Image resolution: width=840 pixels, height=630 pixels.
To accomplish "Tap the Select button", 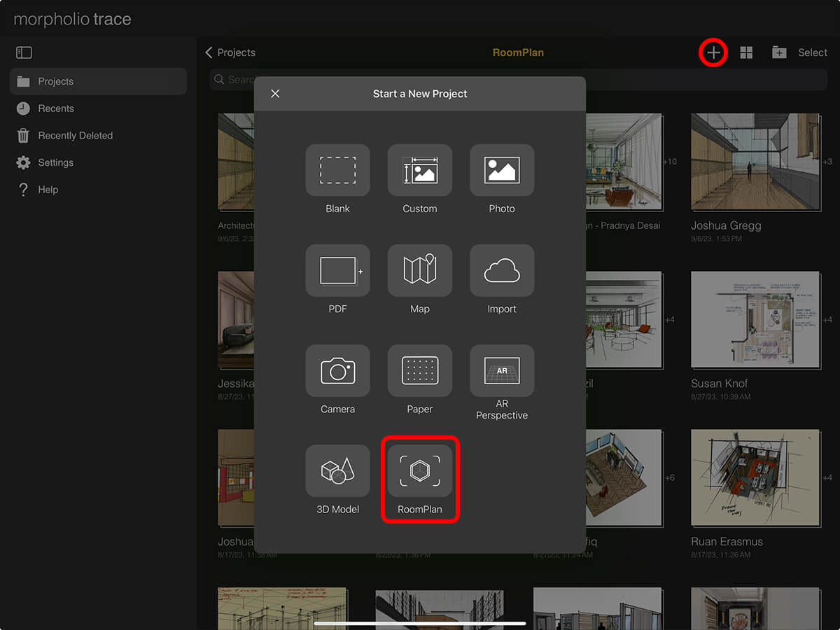I will pos(812,52).
